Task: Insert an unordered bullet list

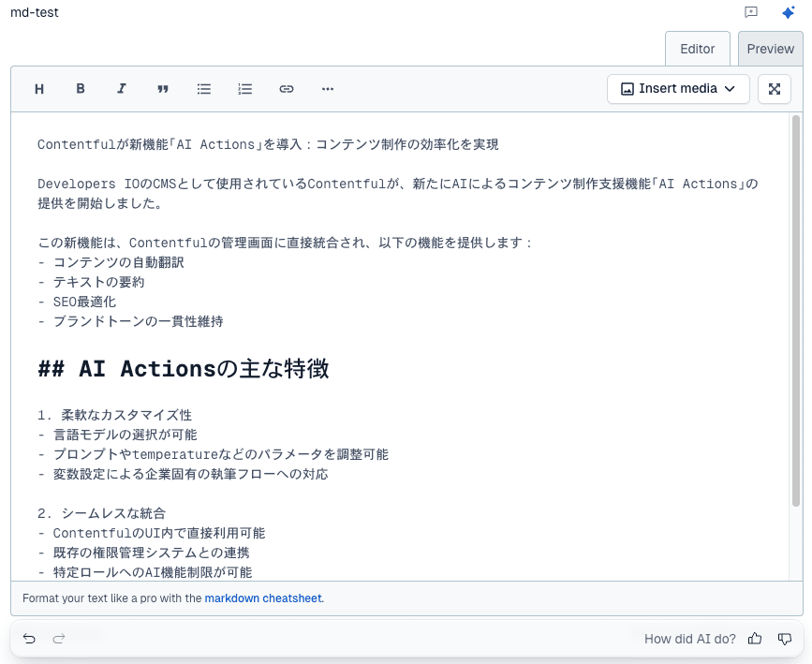Action: point(204,89)
